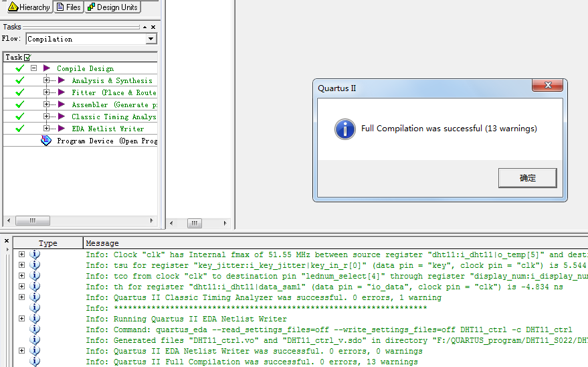The image size is (588, 367).
Task: Close the Messages panel with X
Action: (x=7, y=241)
